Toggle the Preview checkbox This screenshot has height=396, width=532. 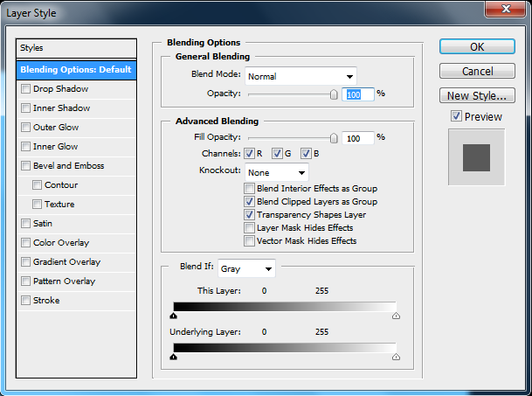[456, 116]
